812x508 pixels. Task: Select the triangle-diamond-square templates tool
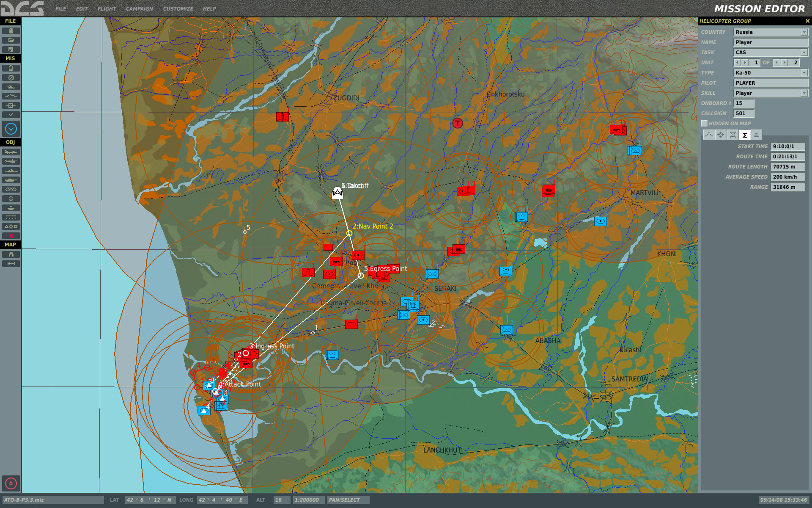click(x=11, y=226)
